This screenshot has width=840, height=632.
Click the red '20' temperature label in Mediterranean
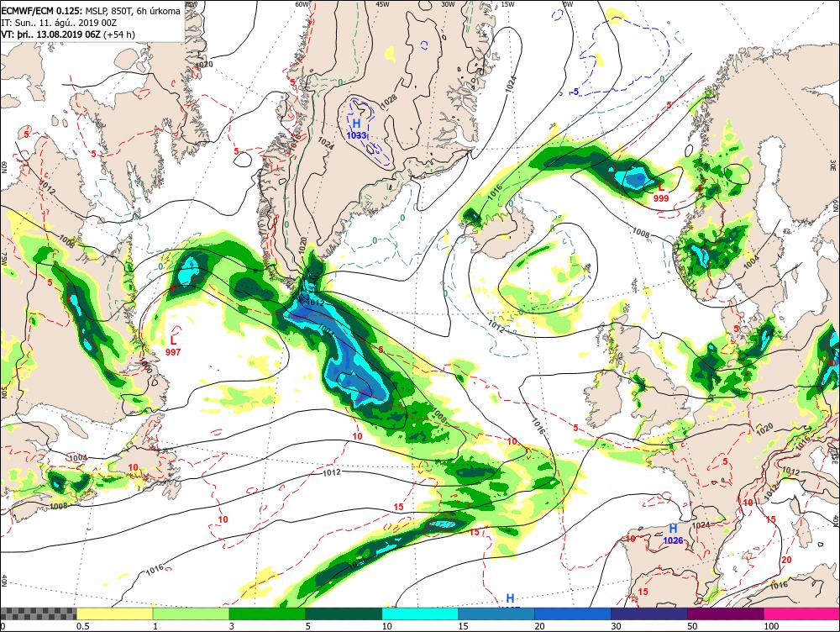pos(786,560)
